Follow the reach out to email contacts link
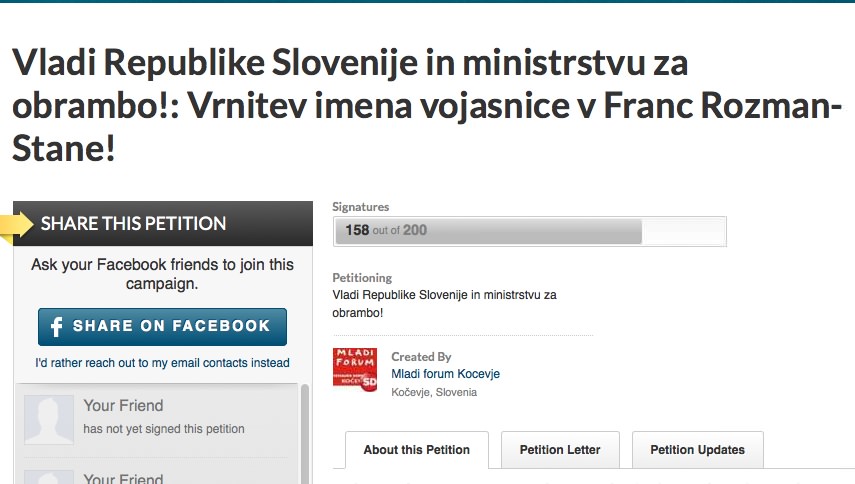Screen dimensions: 855x484 pyautogui.click(x=162, y=363)
